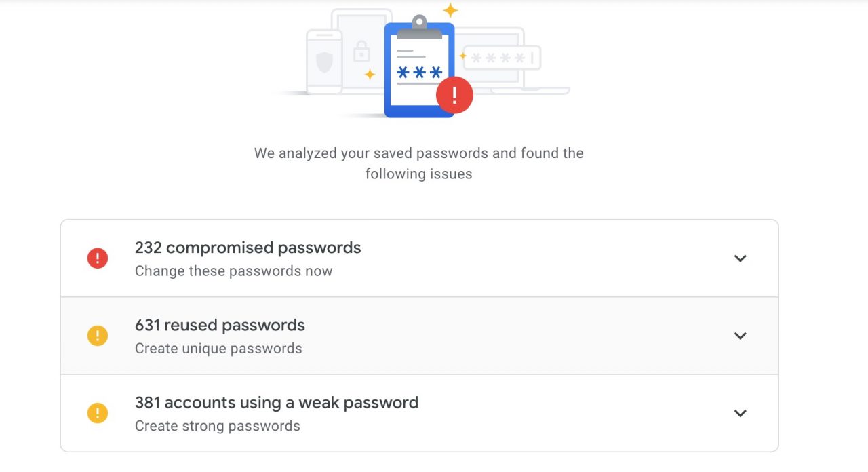Click the blue asterisks on the clipboard
The height and width of the screenshot is (472, 868).
click(419, 73)
